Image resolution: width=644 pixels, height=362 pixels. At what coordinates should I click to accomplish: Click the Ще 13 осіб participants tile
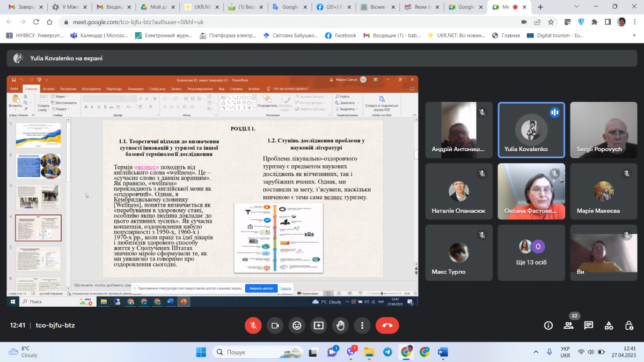531,253
